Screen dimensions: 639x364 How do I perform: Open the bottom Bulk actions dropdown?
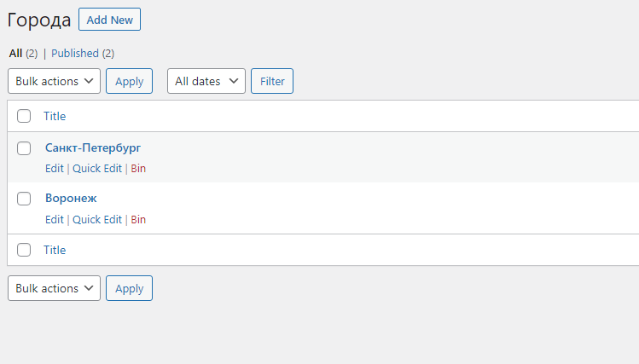pyautogui.click(x=55, y=288)
